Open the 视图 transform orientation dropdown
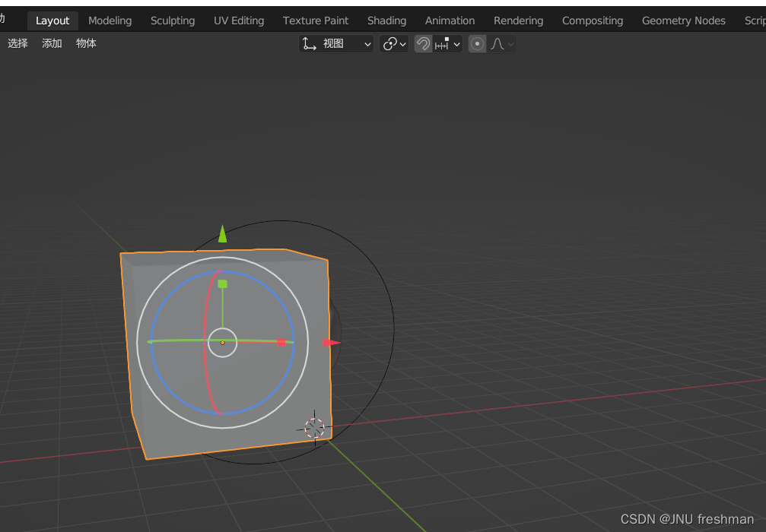Viewport: 766px width, 532px height. [x=336, y=44]
